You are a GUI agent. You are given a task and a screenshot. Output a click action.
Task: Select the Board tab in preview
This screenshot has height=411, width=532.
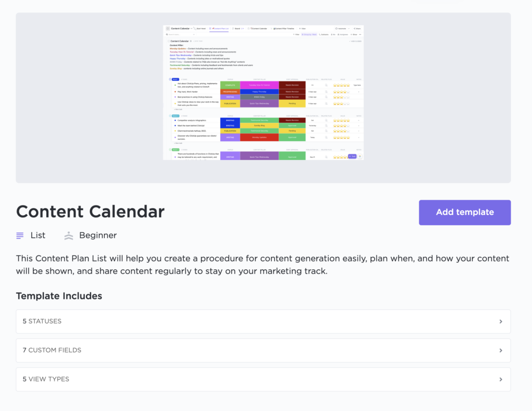tap(237, 29)
